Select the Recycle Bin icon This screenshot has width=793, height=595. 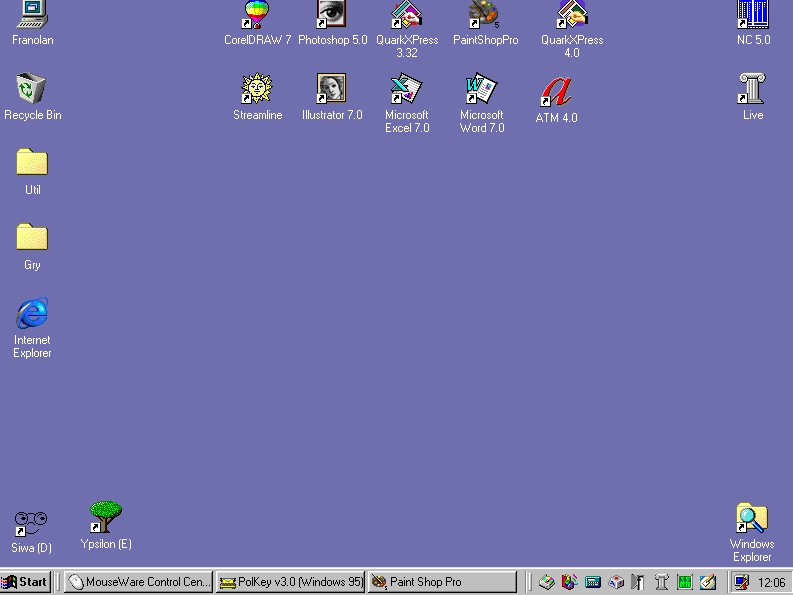[32, 89]
